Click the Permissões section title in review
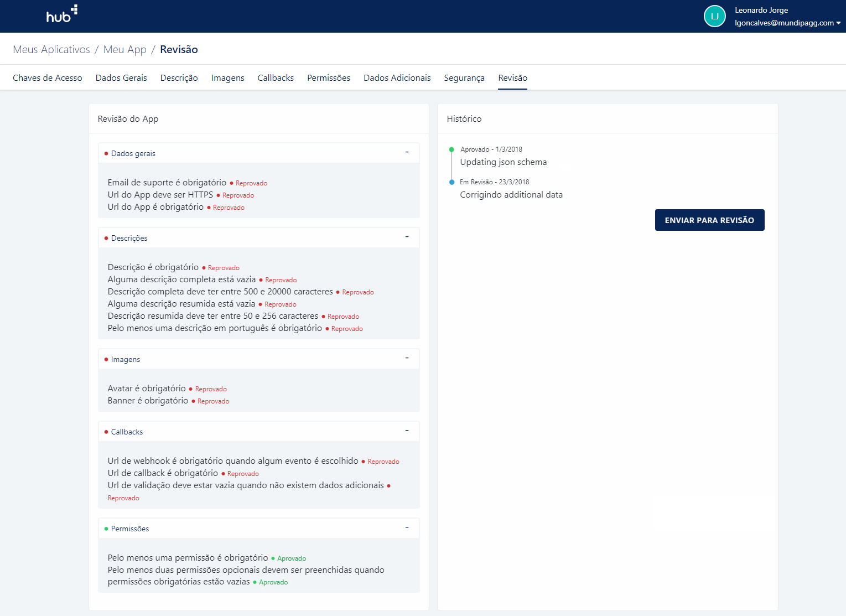The image size is (846, 616). tap(130, 529)
